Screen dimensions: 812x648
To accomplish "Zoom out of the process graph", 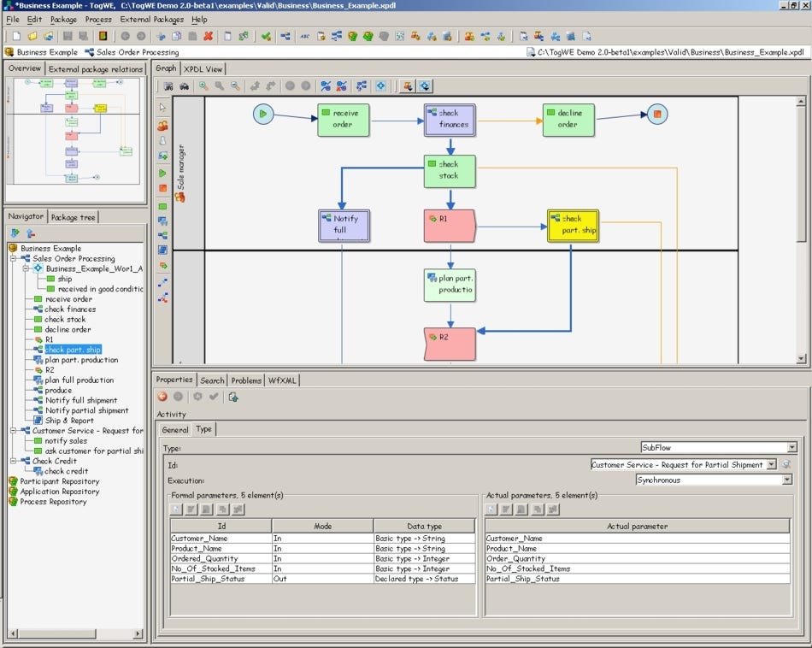I will [235, 85].
